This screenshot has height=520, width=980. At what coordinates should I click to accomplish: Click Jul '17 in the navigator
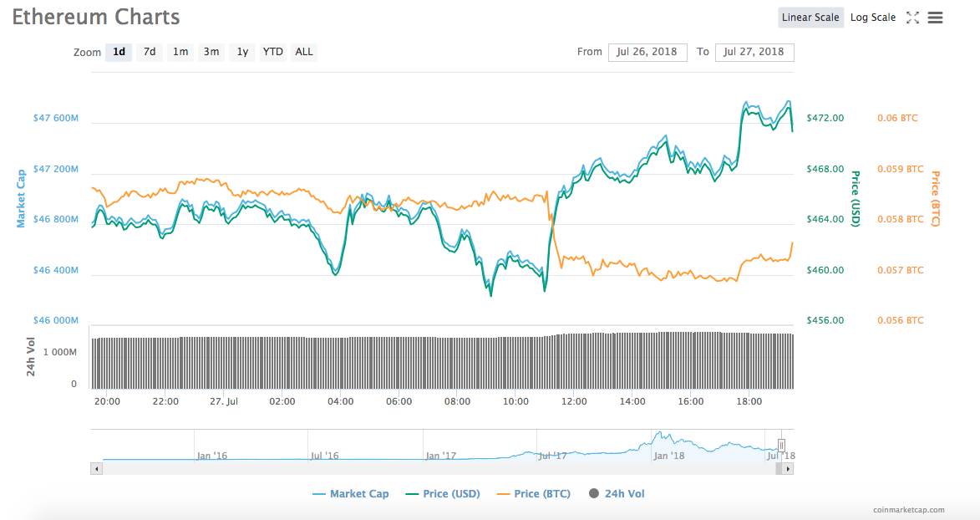coord(552,456)
